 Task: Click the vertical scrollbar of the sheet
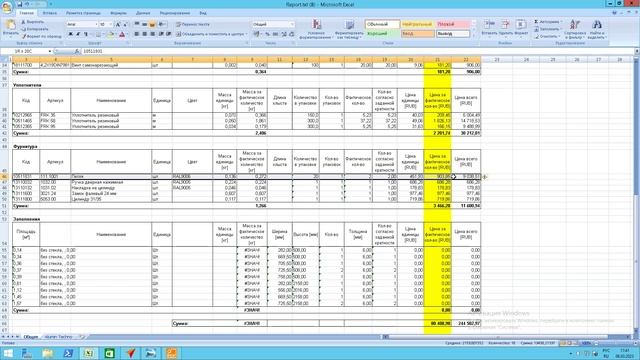637,196
